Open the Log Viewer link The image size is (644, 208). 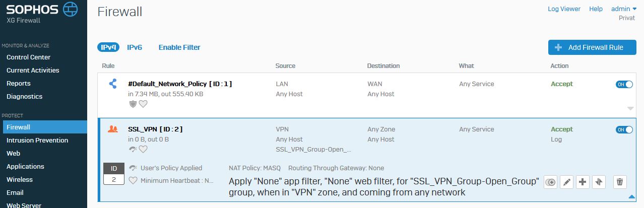tap(564, 9)
